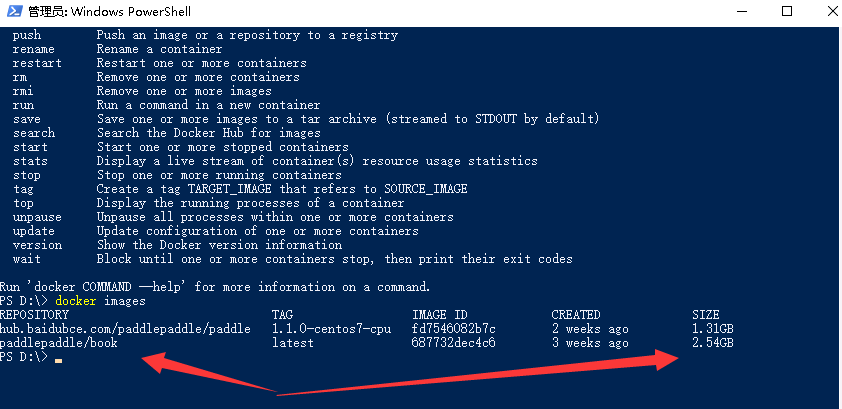Click the IMAGE ID column header
This screenshot has width=842, height=409.
click(440, 315)
